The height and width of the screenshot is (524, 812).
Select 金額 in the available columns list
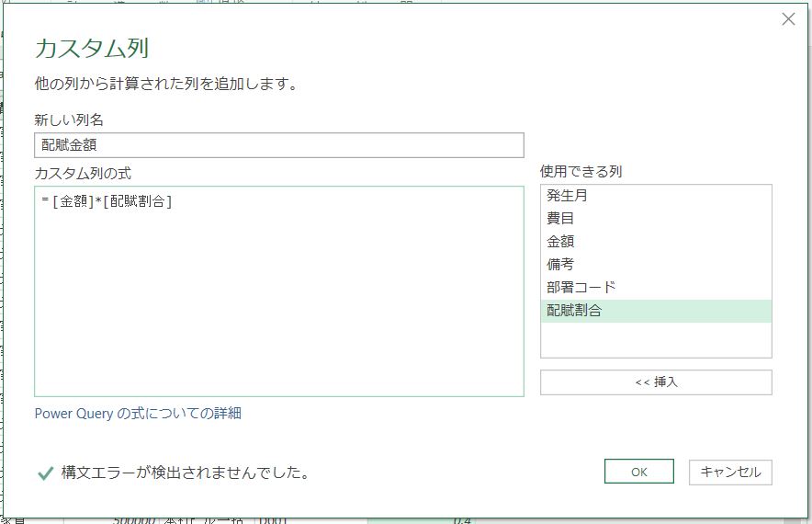coord(560,242)
